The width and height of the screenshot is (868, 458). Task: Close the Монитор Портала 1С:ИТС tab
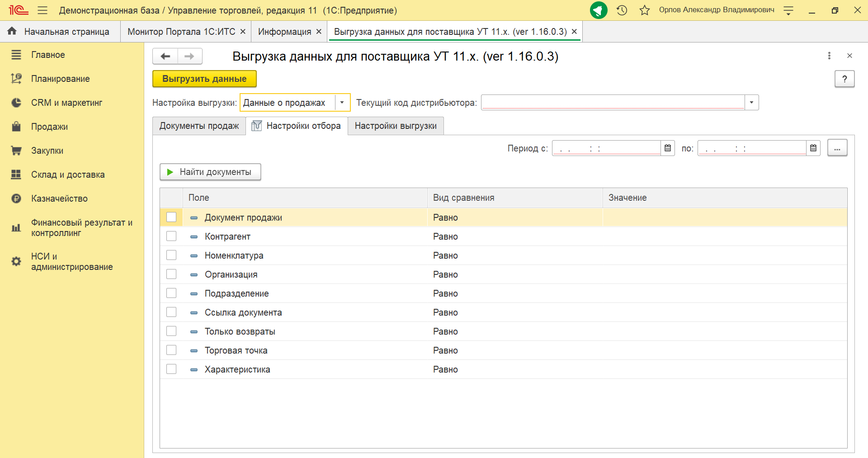[243, 32]
